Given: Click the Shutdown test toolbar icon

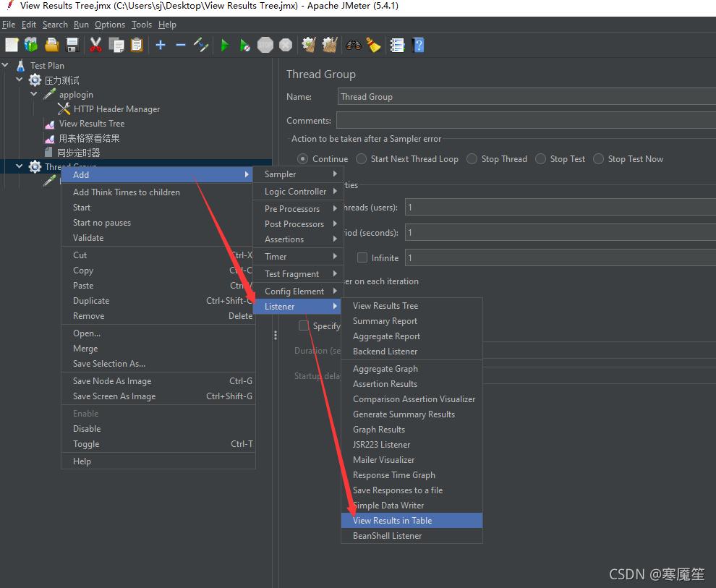Looking at the screenshot, I should pyautogui.click(x=286, y=45).
